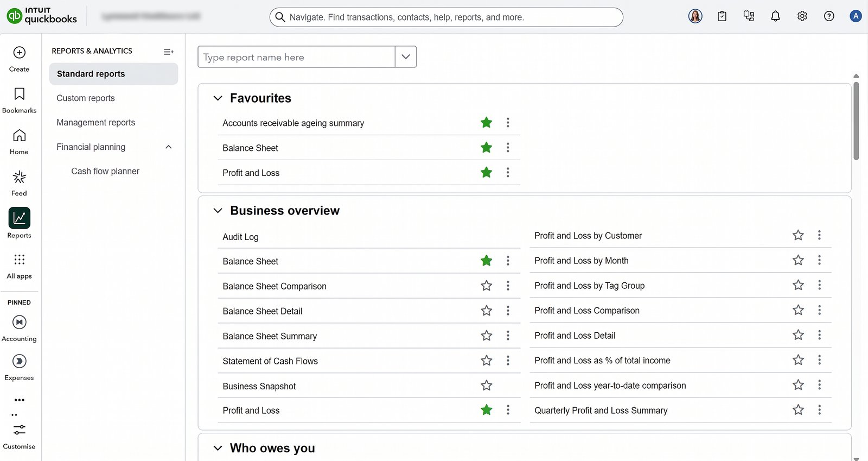Open the accountant profile avatar

coord(695,16)
